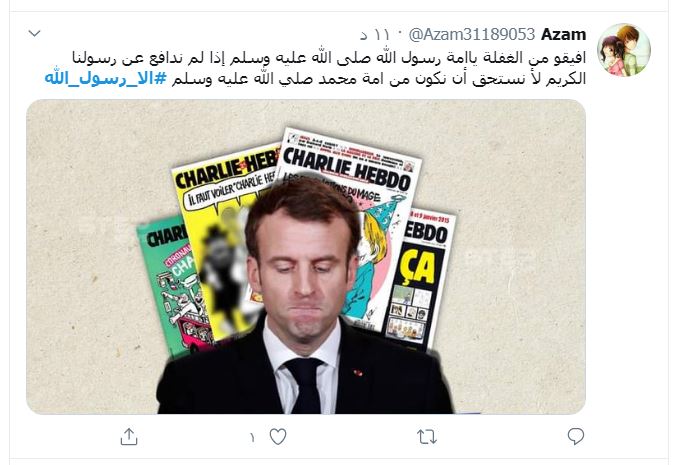Screen dimensions: 674x465
Task: Open the hashtag #الا_رسول_الله
Action: [x=105, y=79]
